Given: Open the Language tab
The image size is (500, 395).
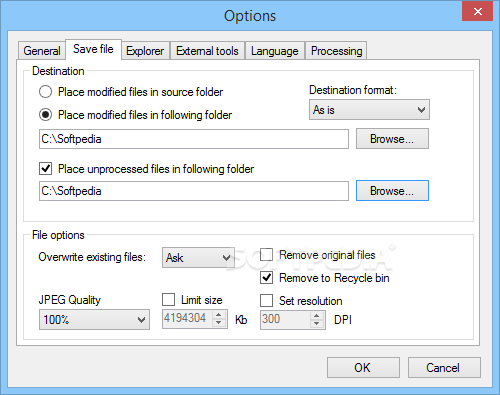Looking at the screenshot, I should click(x=275, y=51).
